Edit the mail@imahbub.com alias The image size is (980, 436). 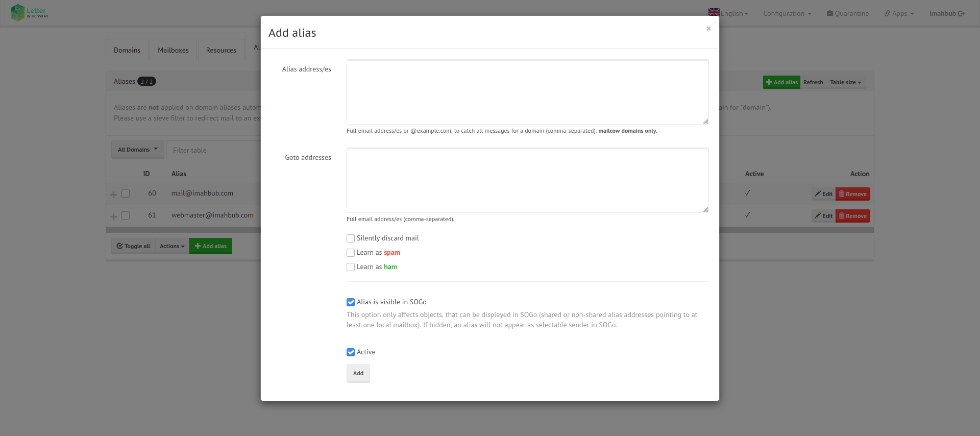[x=823, y=194]
